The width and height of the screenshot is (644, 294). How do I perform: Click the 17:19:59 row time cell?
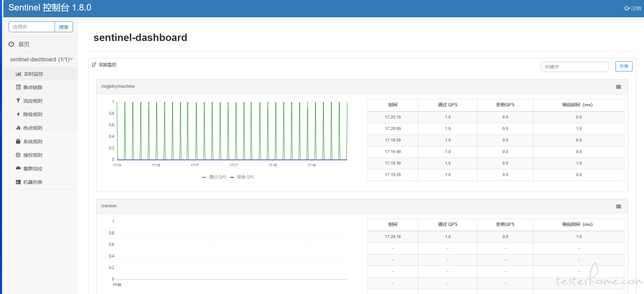point(393,140)
